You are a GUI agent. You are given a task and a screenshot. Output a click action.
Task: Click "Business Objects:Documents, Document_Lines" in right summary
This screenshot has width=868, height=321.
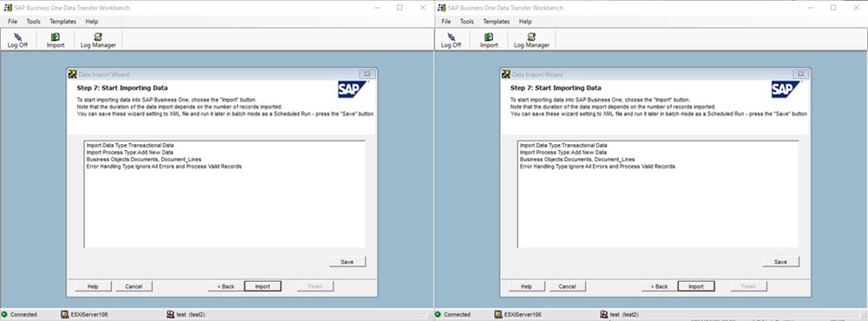(x=577, y=160)
